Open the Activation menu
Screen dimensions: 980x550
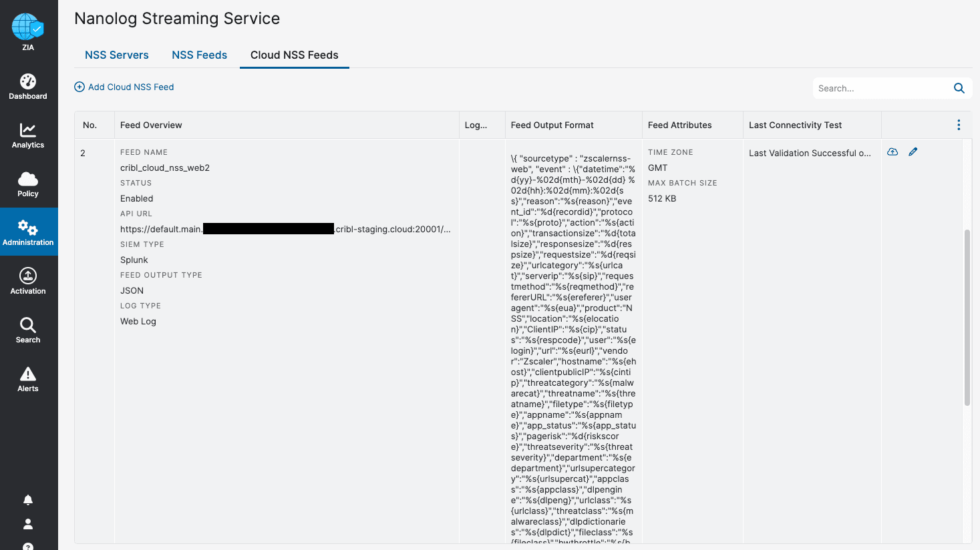pyautogui.click(x=28, y=281)
